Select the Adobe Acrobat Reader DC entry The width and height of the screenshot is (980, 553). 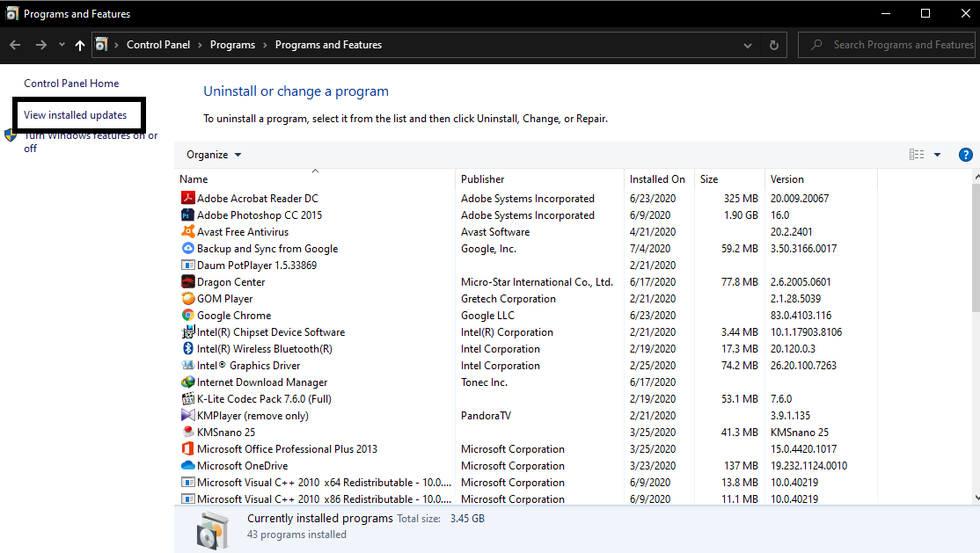click(x=258, y=198)
